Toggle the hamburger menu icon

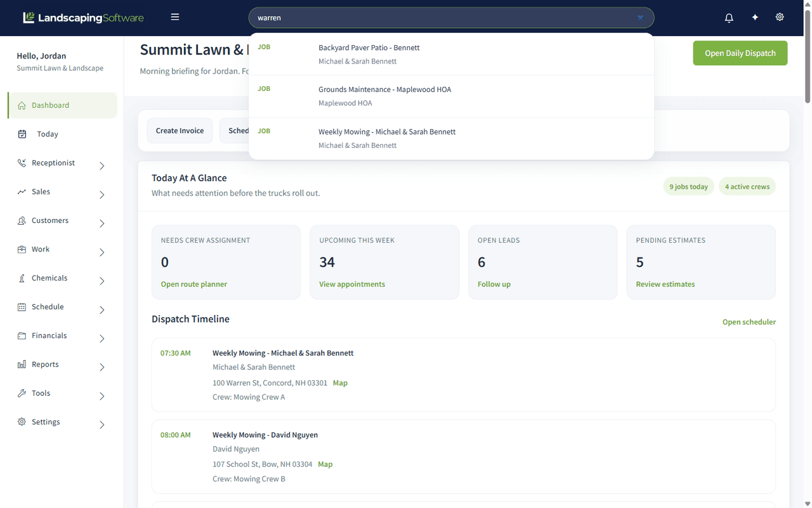[x=175, y=17]
